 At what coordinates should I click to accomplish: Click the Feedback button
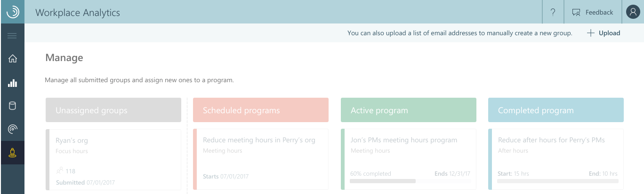[x=593, y=12]
